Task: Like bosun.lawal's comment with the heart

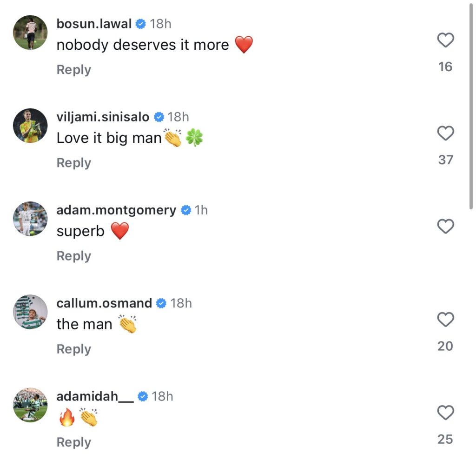Action: pyautogui.click(x=445, y=40)
